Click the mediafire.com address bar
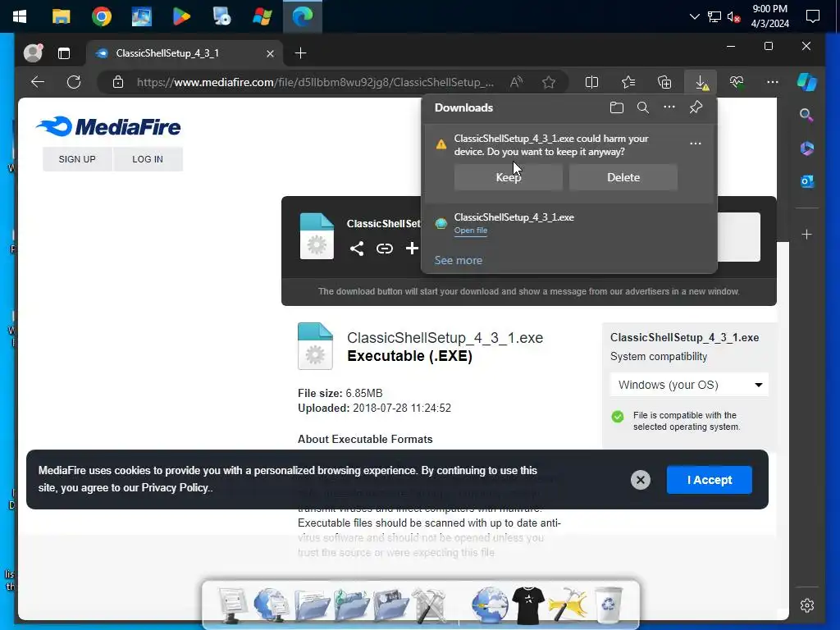The image size is (840, 630). 315,82
